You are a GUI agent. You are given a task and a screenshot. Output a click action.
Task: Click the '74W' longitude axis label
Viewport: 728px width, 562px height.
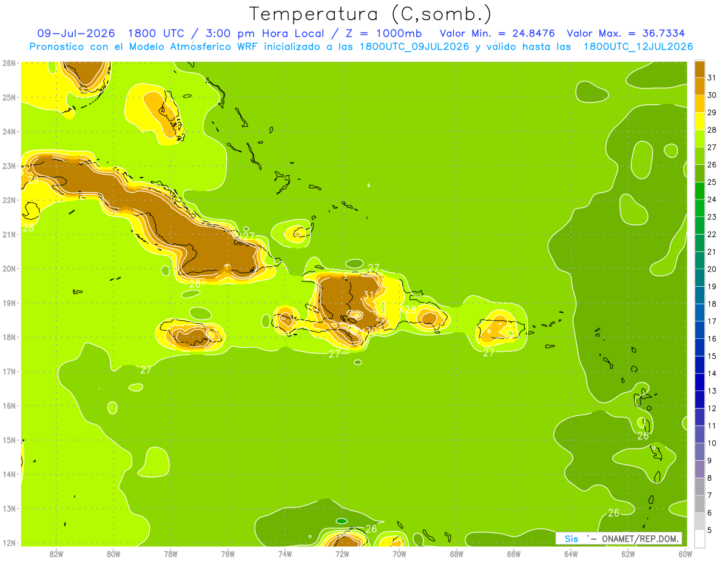point(285,554)
